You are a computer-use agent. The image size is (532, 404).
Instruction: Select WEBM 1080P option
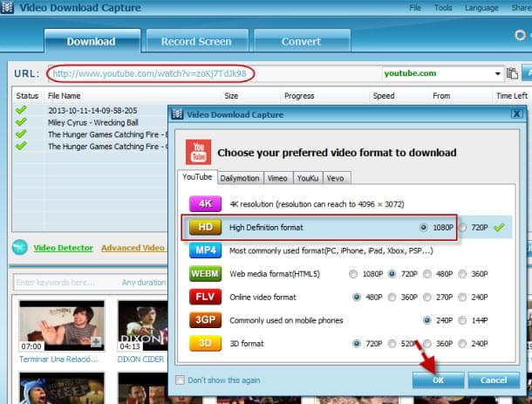click(353, 274)
